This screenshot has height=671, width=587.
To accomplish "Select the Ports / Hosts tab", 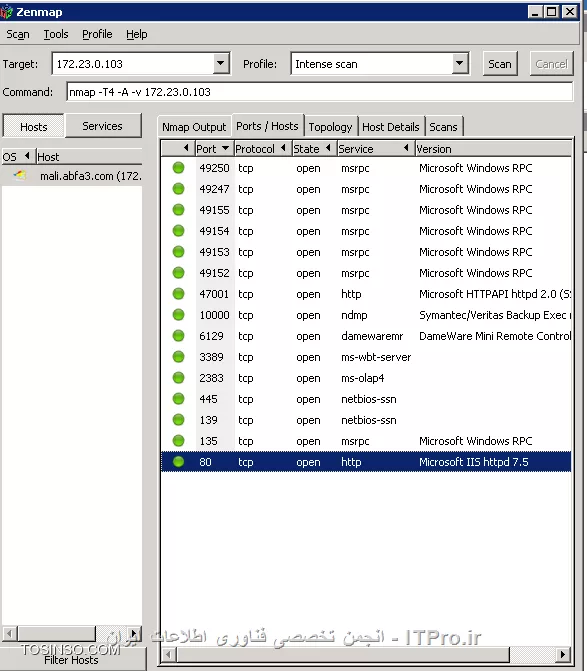I will (267, 126).
